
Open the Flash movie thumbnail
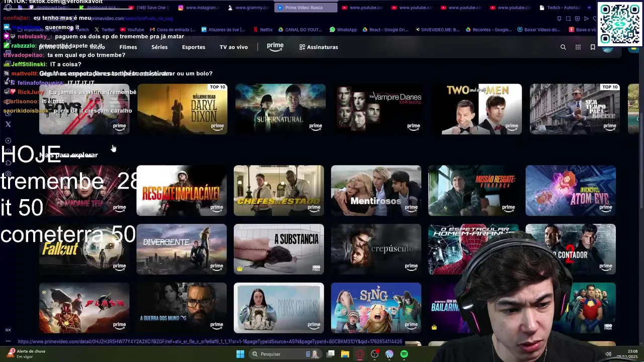pyautogui.click(x=84, y=308)
